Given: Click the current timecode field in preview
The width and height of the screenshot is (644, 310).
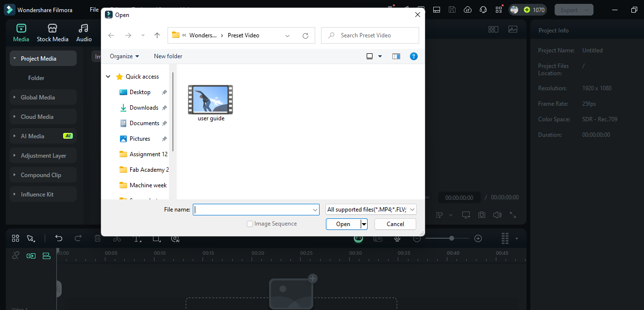Looking at the screenshot, I should pyautogui.click(x=459, y=197).
